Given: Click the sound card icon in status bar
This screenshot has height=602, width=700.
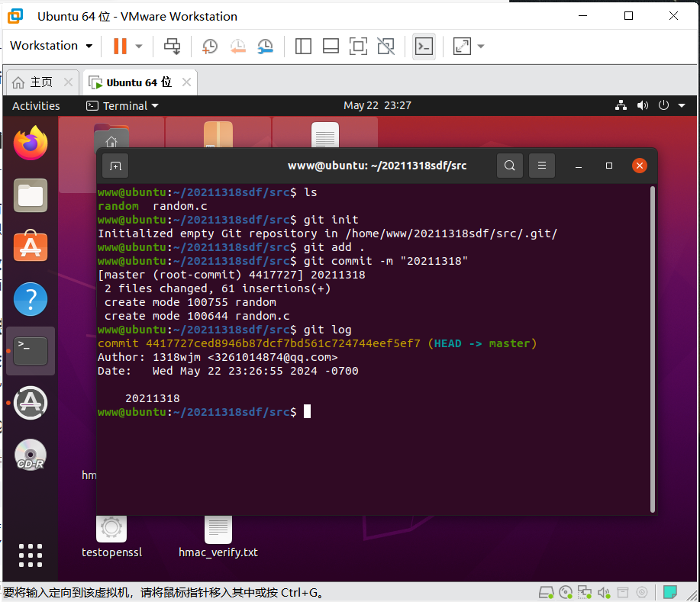Looking at the screenshot, I should 604,593.
